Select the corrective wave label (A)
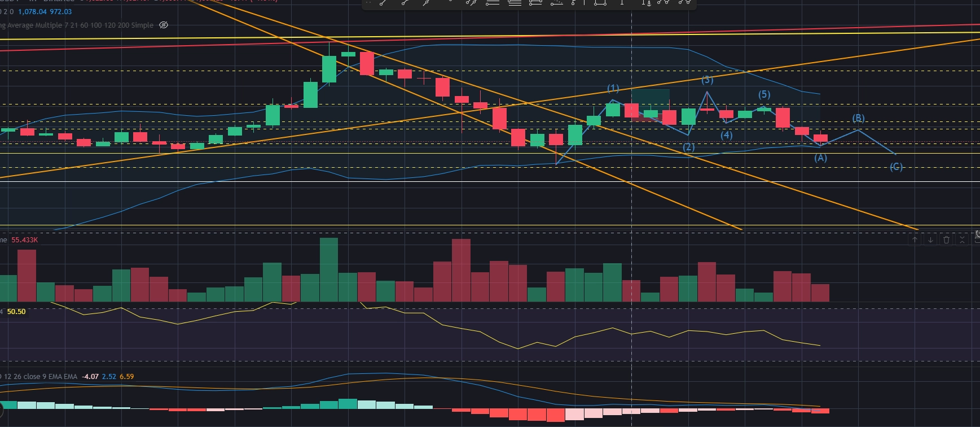Screen dimensions: 980x427 coord(820,158)
